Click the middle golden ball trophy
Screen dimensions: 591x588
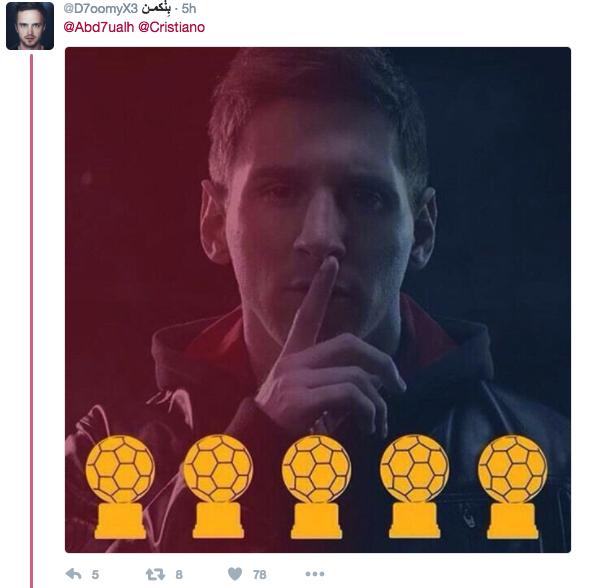(317, 487)
